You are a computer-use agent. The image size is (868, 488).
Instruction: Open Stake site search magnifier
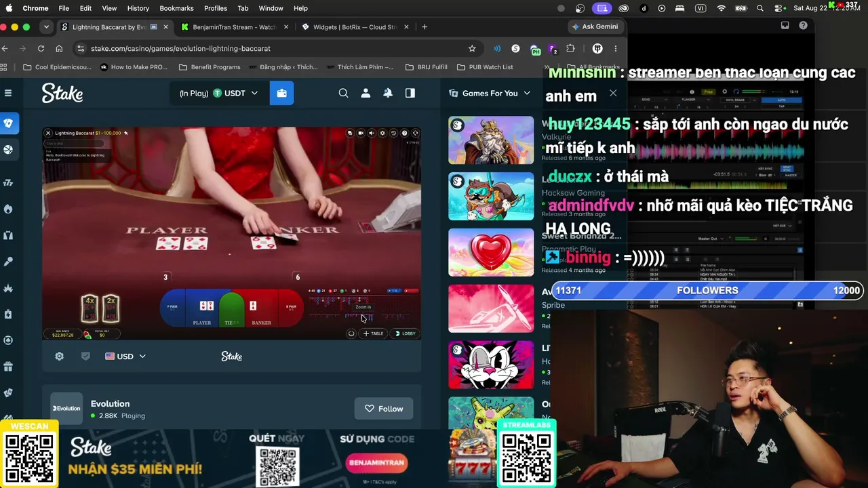coord(343,93)
